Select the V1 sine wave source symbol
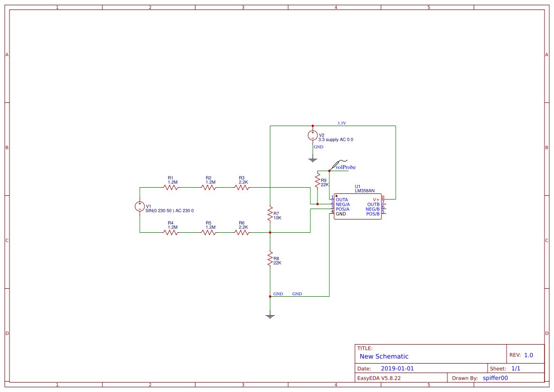554x392 pixels. [140, 206]
